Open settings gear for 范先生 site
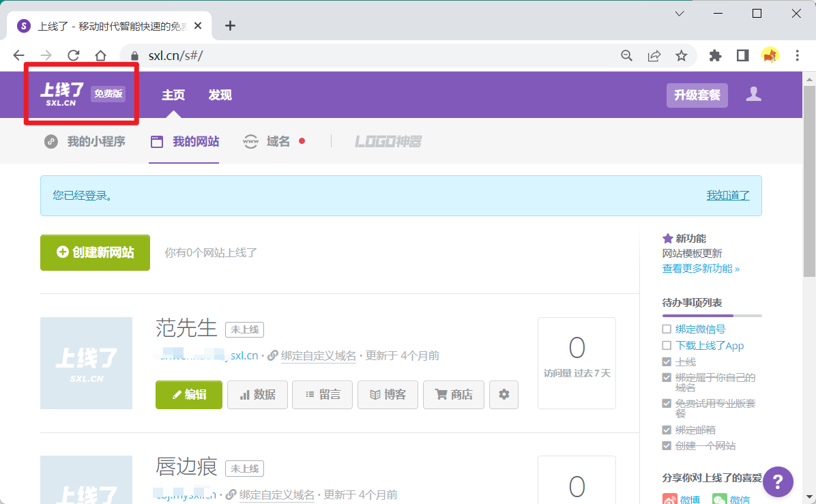This screenshot has height=504, width=816. 504,395
